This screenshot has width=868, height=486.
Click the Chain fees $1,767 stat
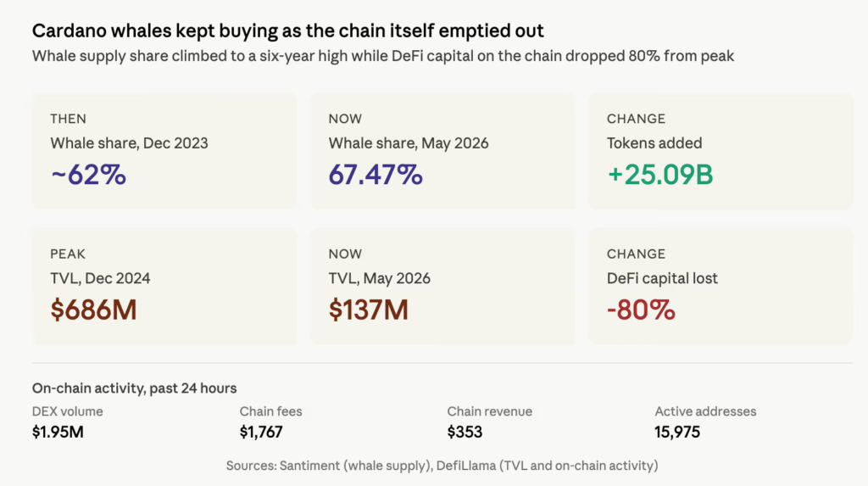(270, 422)
